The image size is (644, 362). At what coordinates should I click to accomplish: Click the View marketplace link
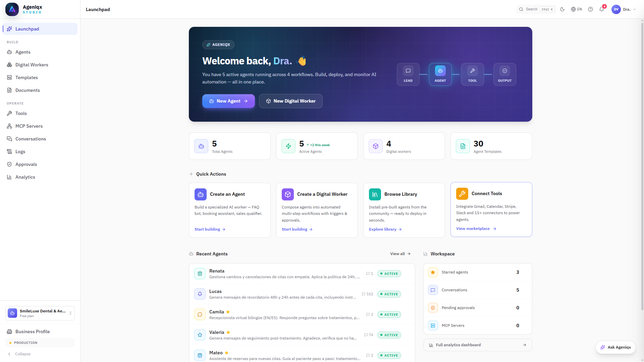(x=476, y=229)
